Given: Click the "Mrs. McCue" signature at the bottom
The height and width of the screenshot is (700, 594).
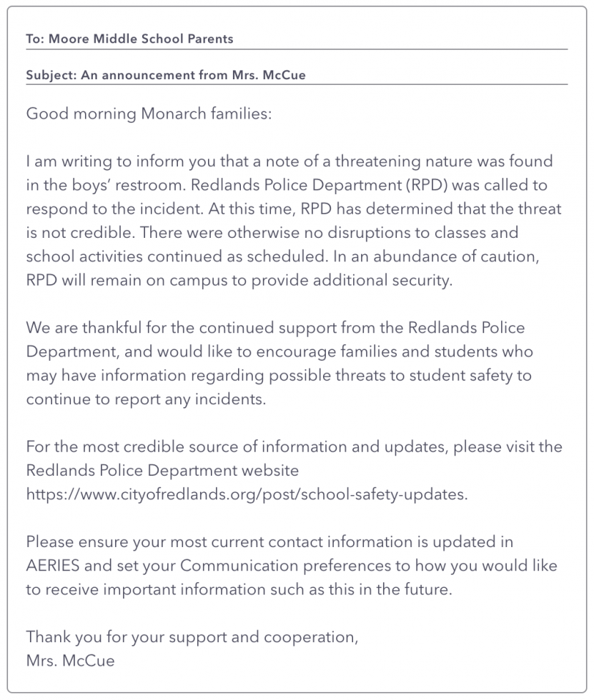Looking at the screenshot, I should click(x=70, y=661).
